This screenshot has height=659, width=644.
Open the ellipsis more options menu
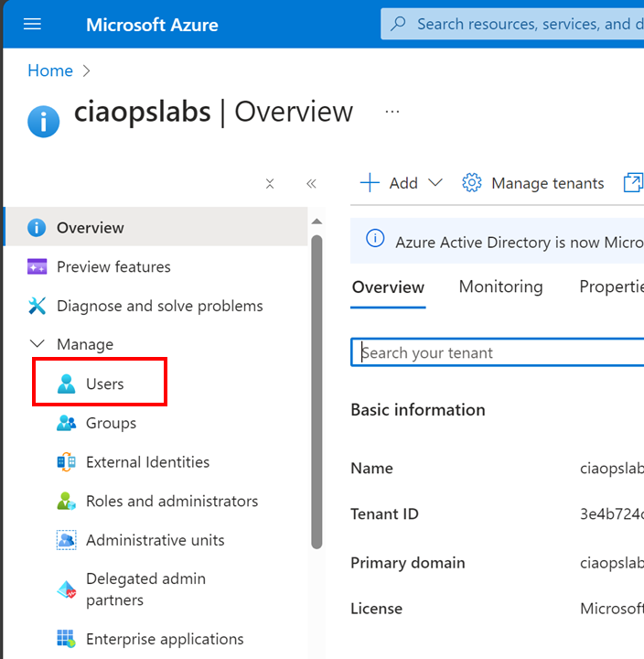point(392,112)
